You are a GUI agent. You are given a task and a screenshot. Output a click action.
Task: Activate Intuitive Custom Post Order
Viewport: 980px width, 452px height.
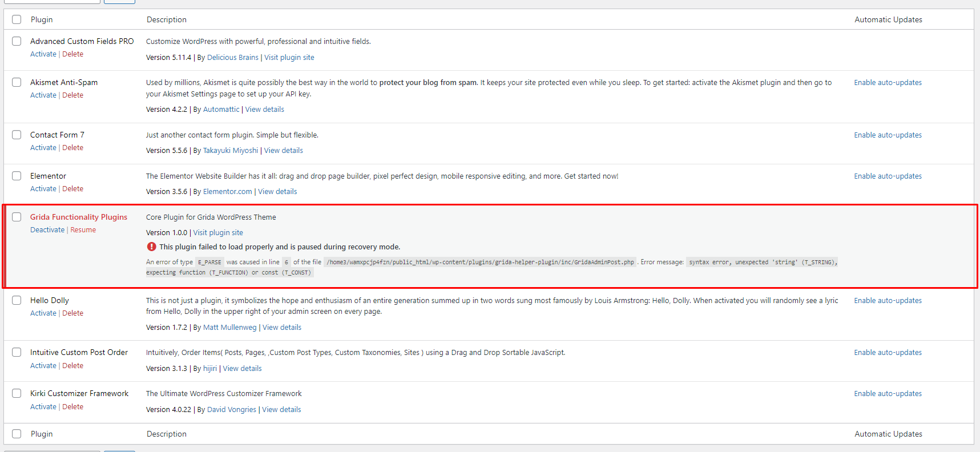click(43, 366)
